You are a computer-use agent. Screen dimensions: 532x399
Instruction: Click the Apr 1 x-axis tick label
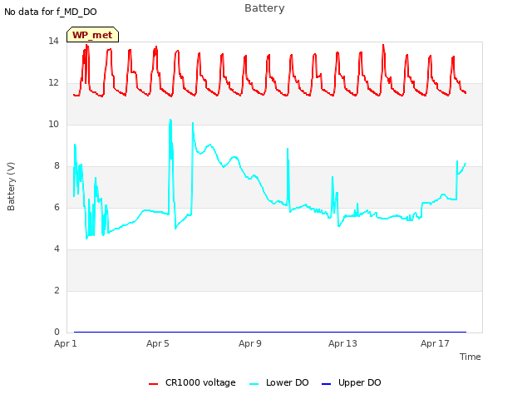point(66,343)
